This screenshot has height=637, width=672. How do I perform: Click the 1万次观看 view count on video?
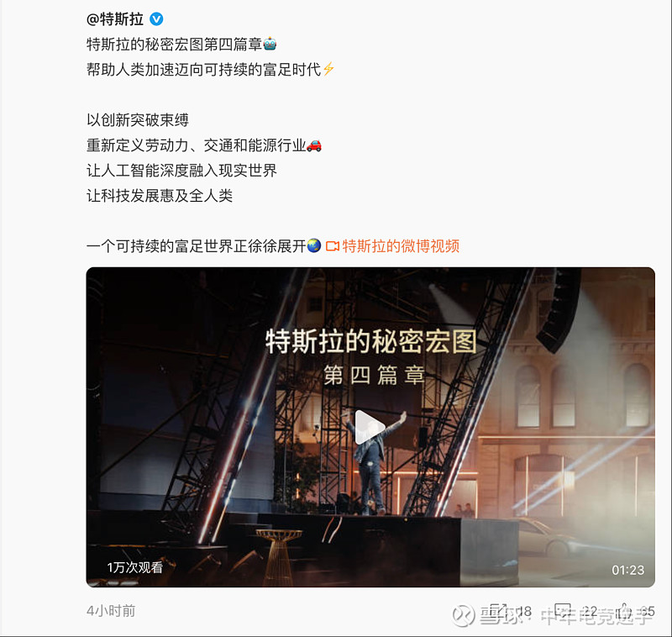point(135,567)
